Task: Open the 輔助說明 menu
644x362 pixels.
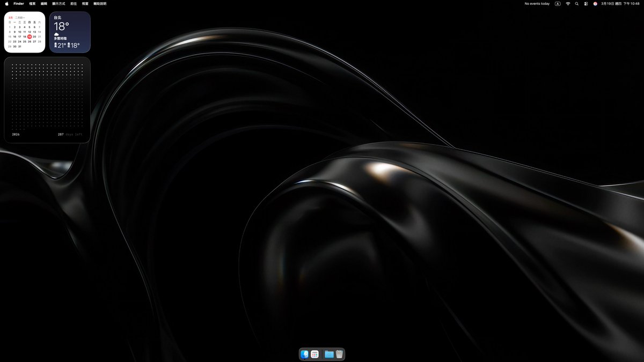Action: [100, 3]
